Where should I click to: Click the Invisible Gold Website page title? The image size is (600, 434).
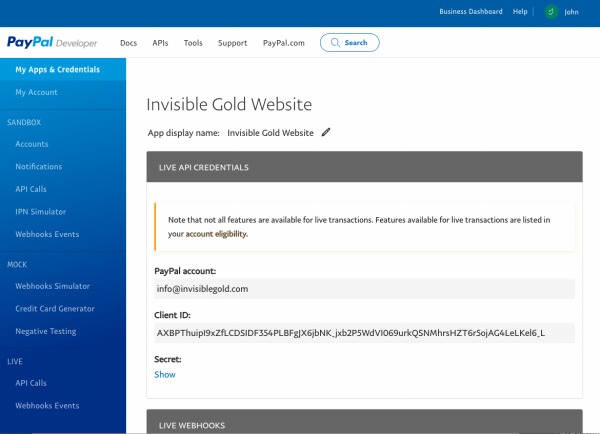tap(229, 104)
